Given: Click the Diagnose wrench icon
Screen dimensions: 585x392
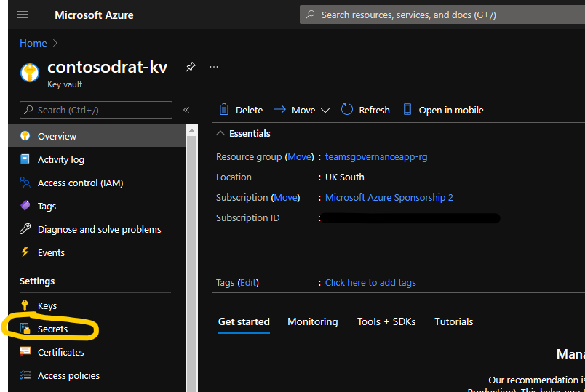Looking at the screenshot, I should tap(25, 228).
